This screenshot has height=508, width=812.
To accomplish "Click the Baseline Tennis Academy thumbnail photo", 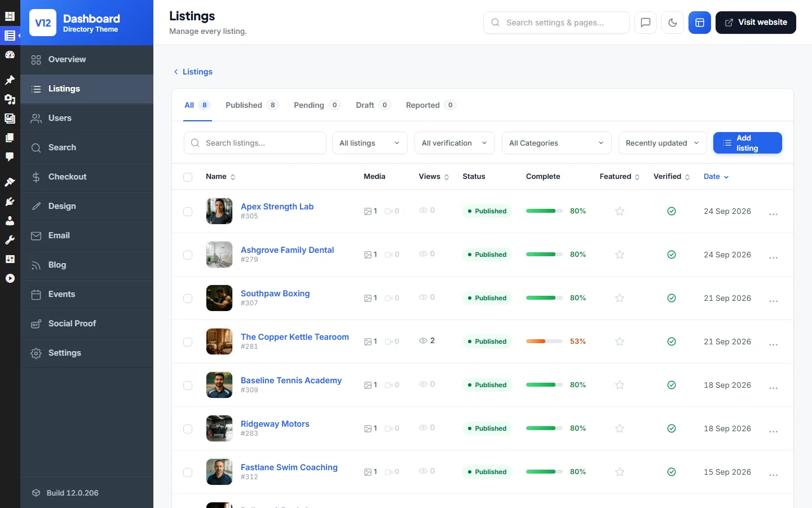I will (219, 385).
